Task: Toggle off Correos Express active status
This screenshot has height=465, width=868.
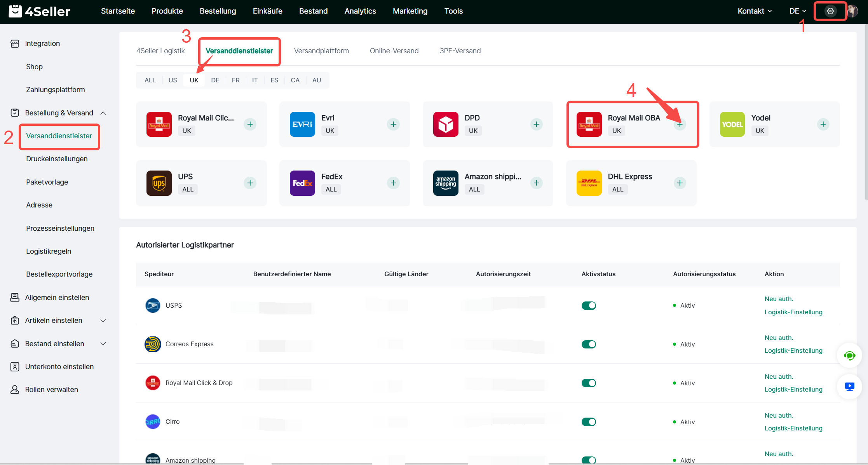Action: [589, 344]
